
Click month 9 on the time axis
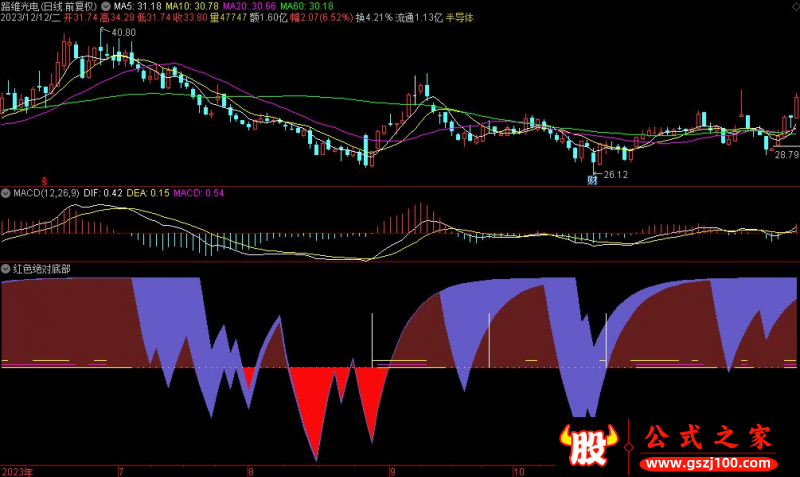click(393, 470)
